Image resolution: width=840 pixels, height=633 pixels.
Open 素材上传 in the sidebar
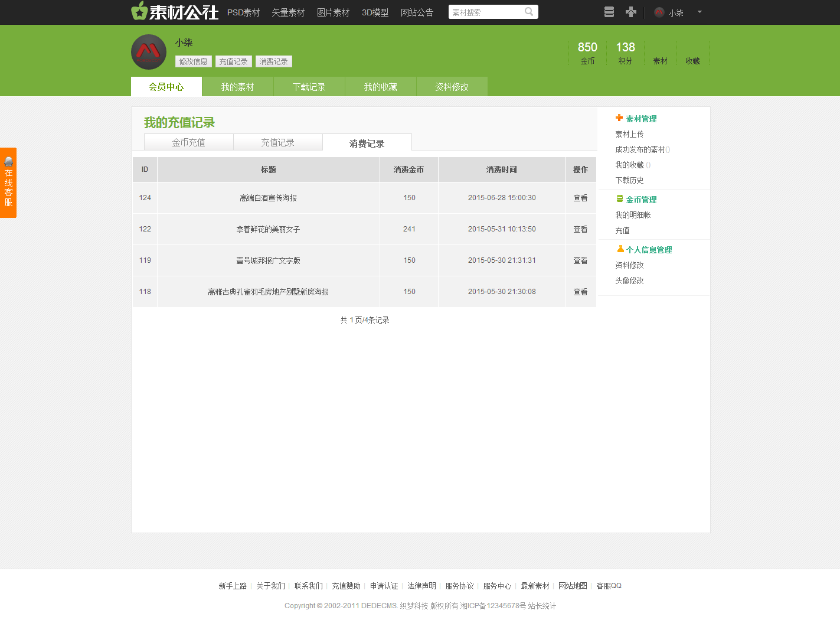[x=629, y=134]
